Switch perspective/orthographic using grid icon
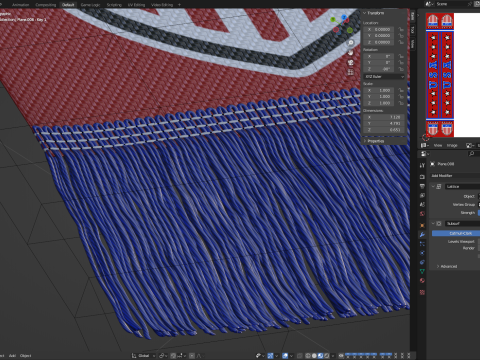 pyautogui.click(x=350, y=72)
